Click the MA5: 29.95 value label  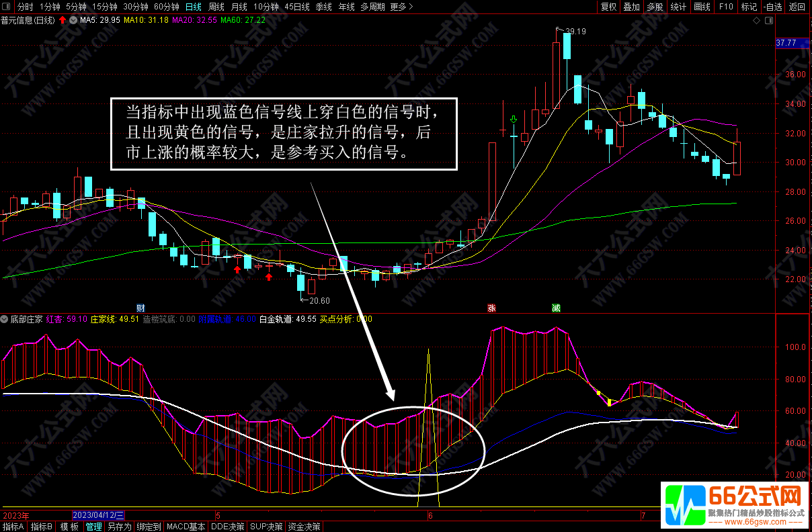[100, 20]
